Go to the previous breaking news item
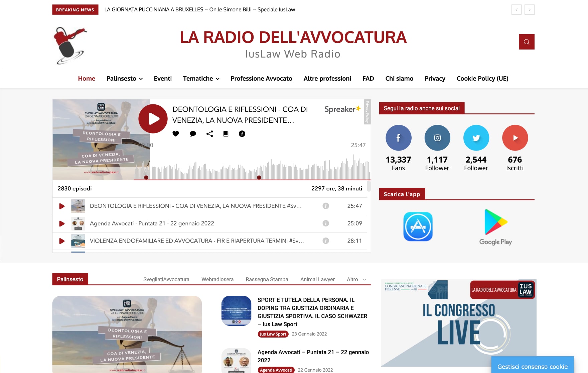Viewport: 588px width, 373px height. [x=517, y=10]
